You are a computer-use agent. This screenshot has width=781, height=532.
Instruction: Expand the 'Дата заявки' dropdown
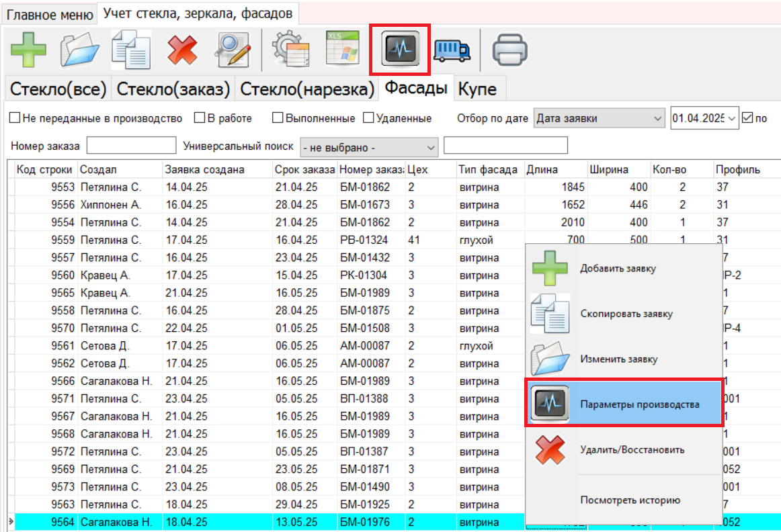(657, 118)
